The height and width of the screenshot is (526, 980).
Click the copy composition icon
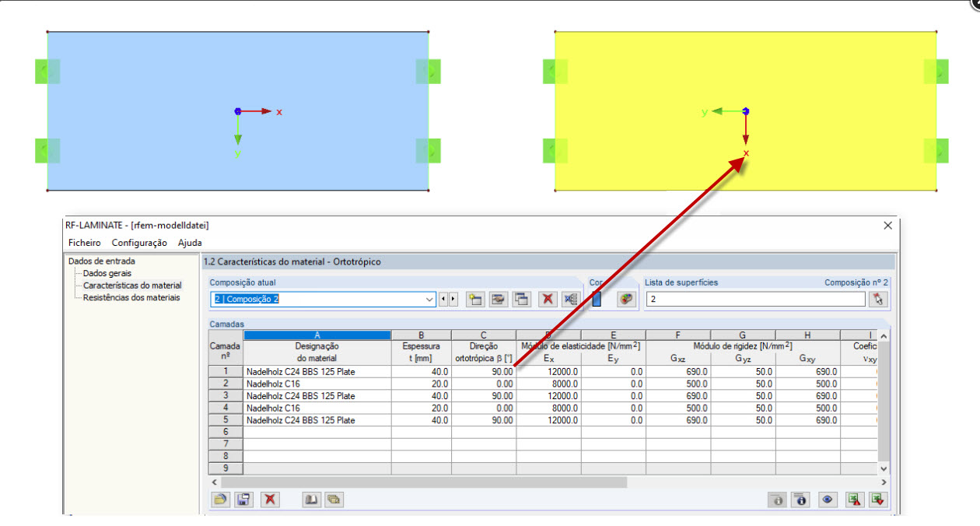click(x=522, y=299)
